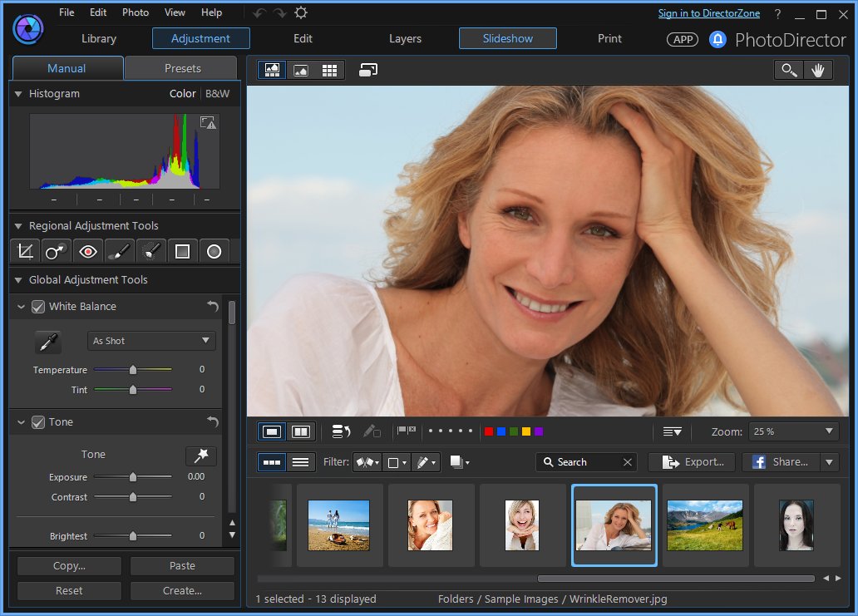Image resolution: width=858 pixels, height=616 pixels.
Task: Switch to browser grid only mode
Action: pos(329,70)
